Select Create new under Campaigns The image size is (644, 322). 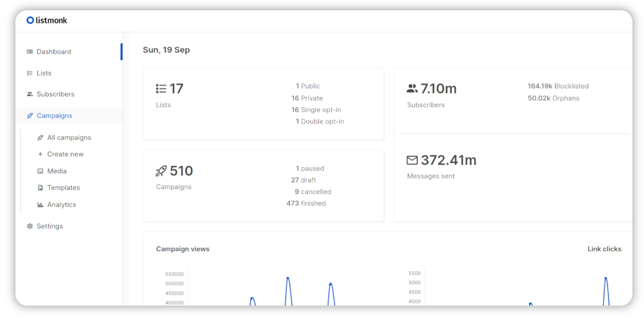tap(65, 154)
